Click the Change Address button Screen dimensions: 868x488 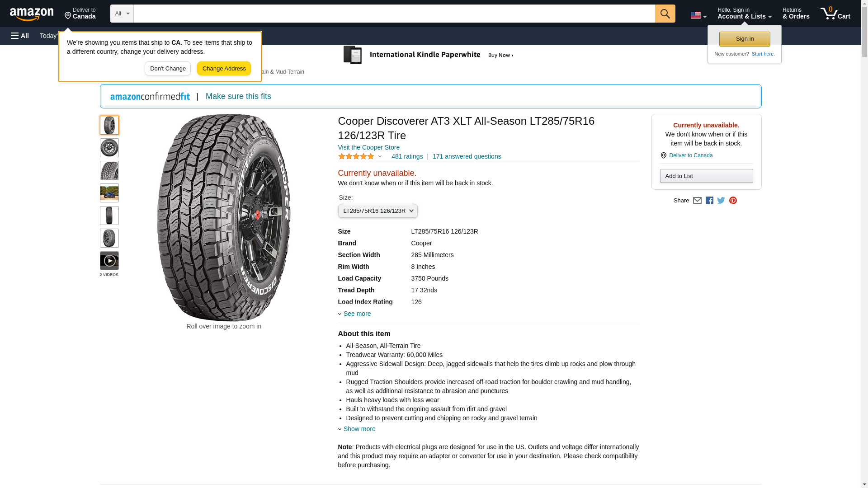click(x=224, y=69)
